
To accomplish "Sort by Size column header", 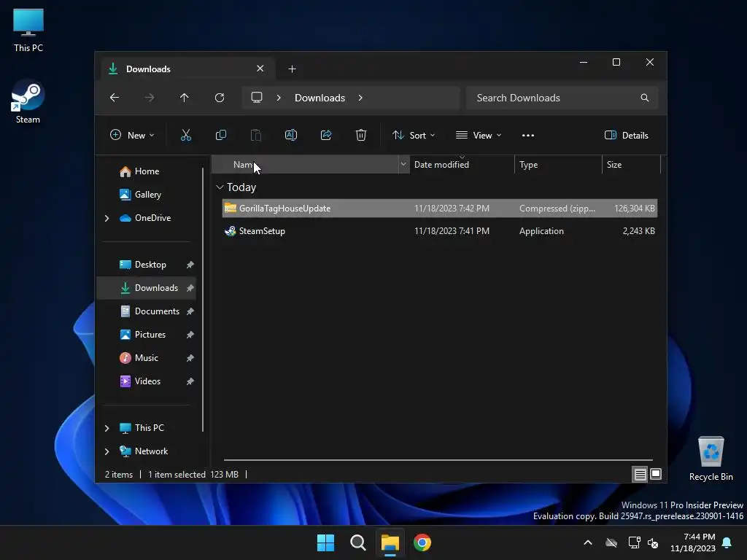I will pyautogui.click(x=631, y=164).
